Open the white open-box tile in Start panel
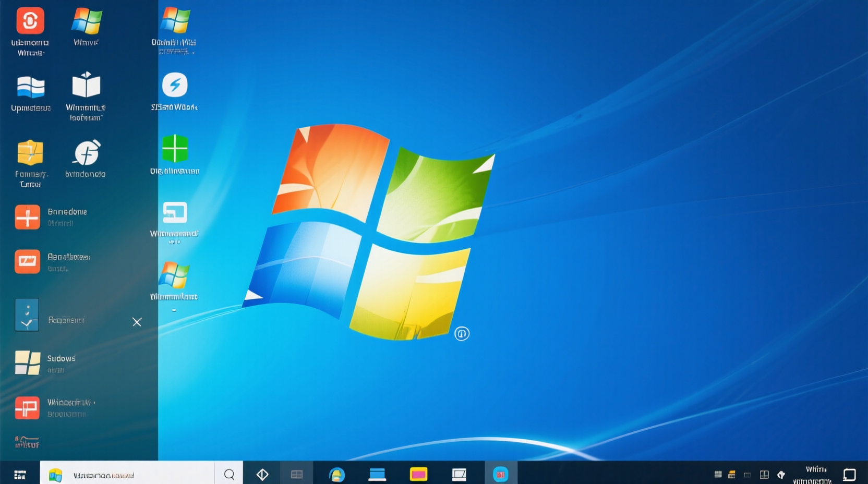868x484 pixels. pos(86,85)
